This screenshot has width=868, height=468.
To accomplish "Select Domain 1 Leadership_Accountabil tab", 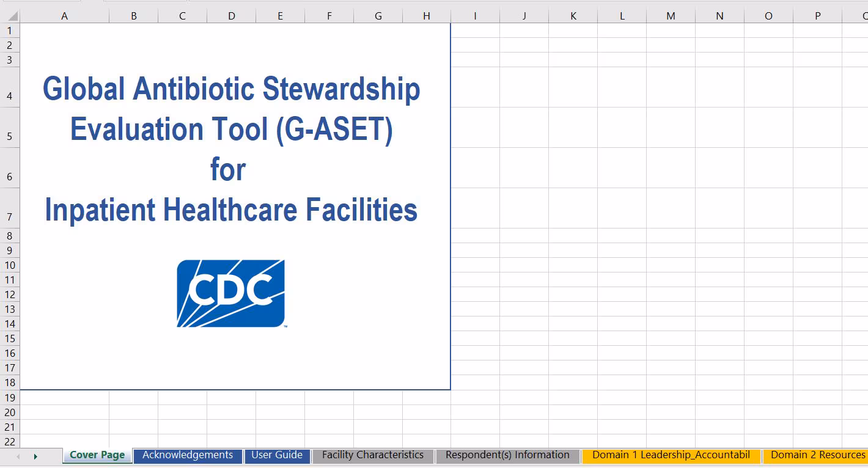I will [x=671, y=455].
